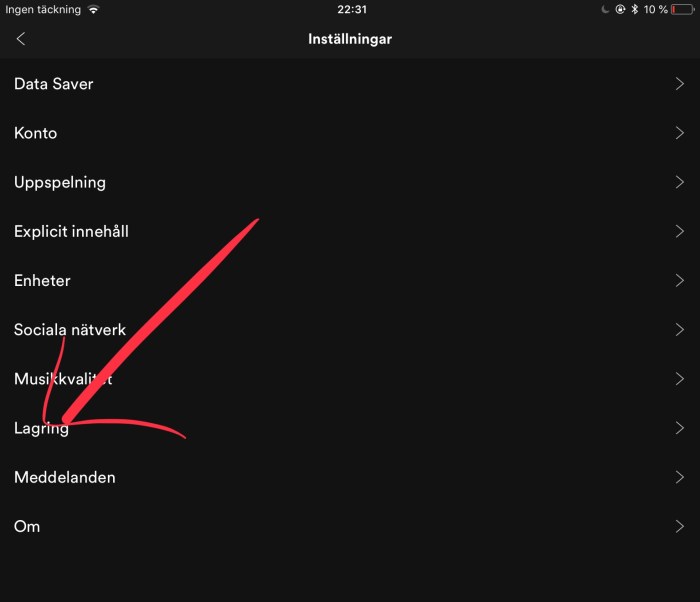
Task: Click the chevron next to Konto
Action: 679,133
